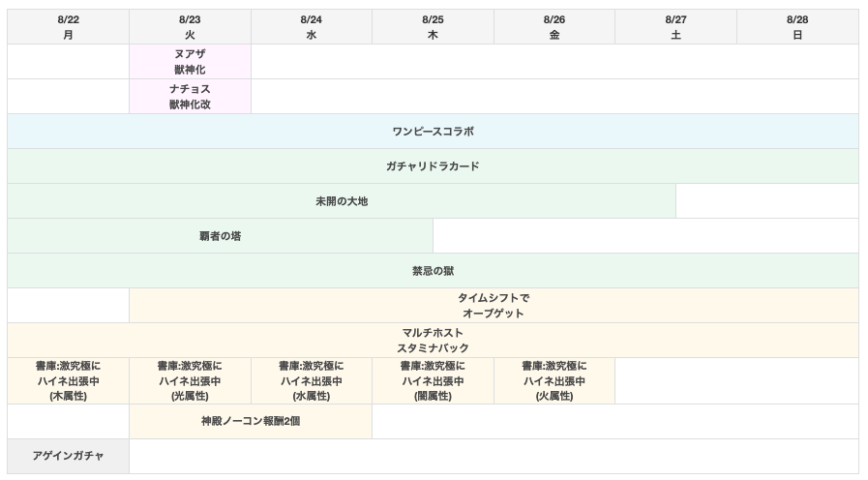
Task: Click the 神殿ノーコン報酬2個 event bar
Action: point(251,421)
